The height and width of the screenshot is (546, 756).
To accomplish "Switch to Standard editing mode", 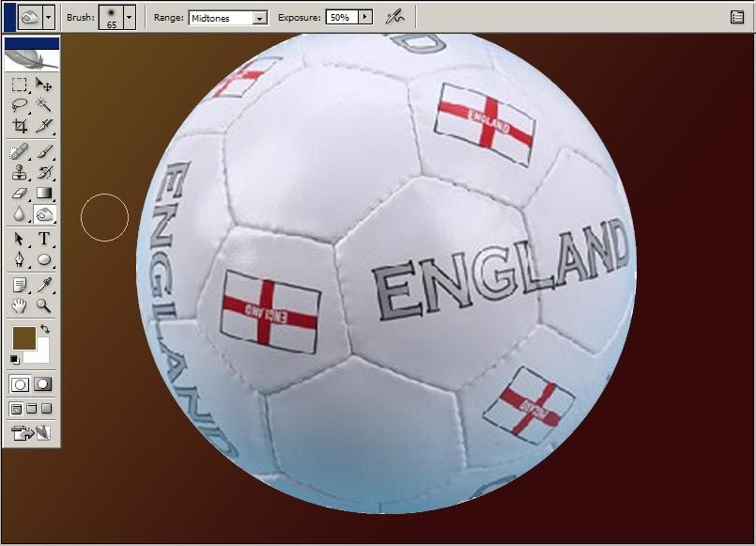I will point(20,384).
